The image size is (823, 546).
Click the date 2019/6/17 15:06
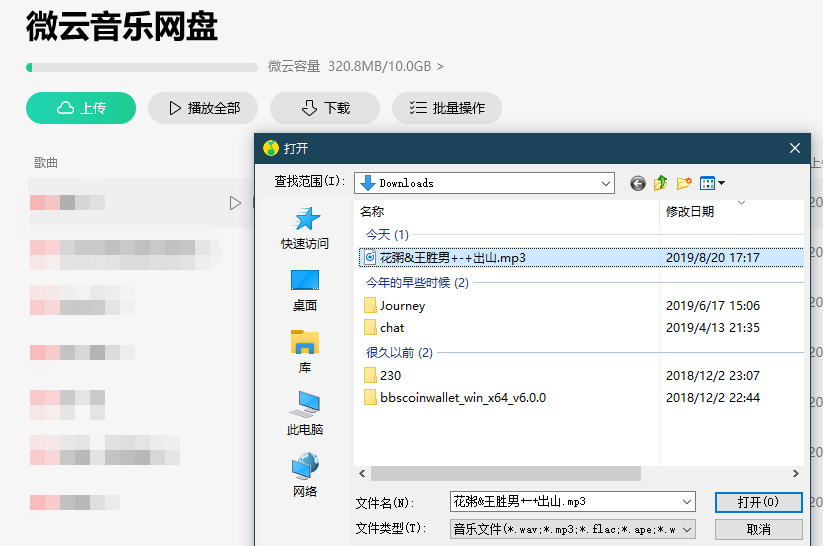pos(713,306)
